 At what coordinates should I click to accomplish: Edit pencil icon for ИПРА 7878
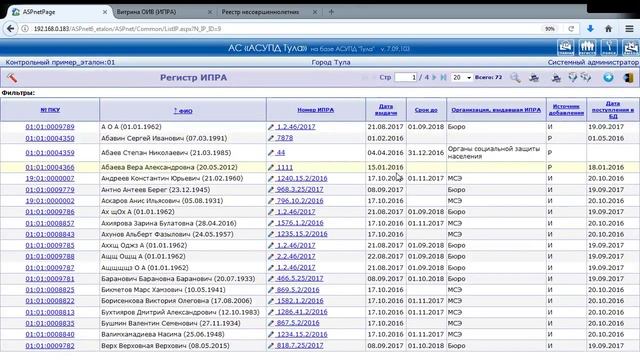tap(271, 138)
